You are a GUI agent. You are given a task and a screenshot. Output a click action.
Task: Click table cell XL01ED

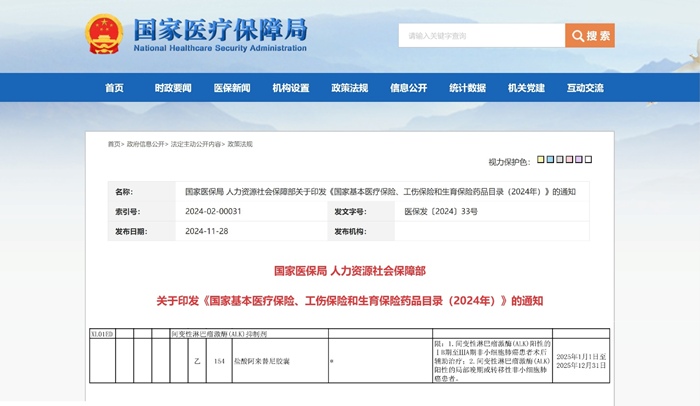[102, 334]
